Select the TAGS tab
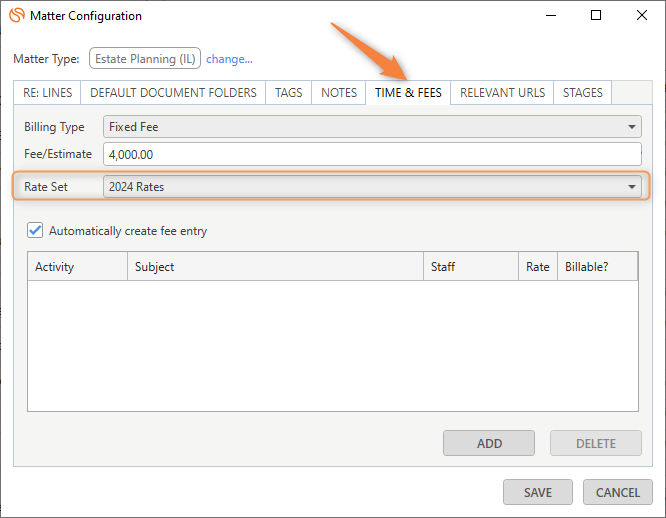Viewport: 666px width, 518px height. coord(288,93)
